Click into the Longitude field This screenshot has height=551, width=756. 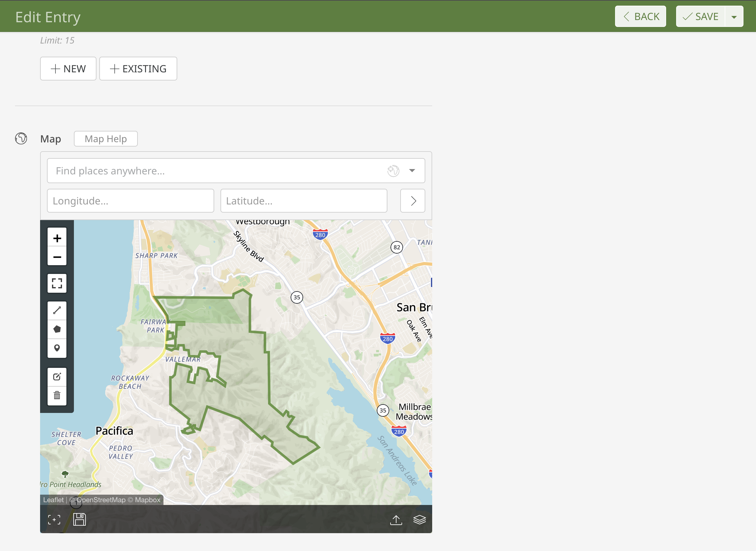[x=131, y=201]
